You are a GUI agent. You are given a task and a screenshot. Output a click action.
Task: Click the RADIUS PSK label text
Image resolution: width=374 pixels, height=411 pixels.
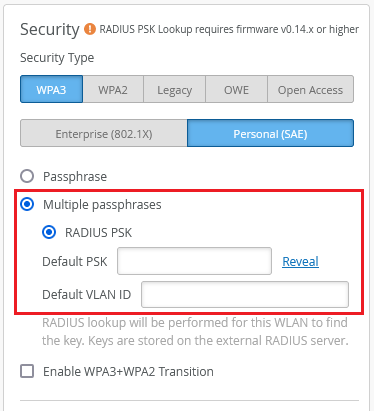click(98, 232)
